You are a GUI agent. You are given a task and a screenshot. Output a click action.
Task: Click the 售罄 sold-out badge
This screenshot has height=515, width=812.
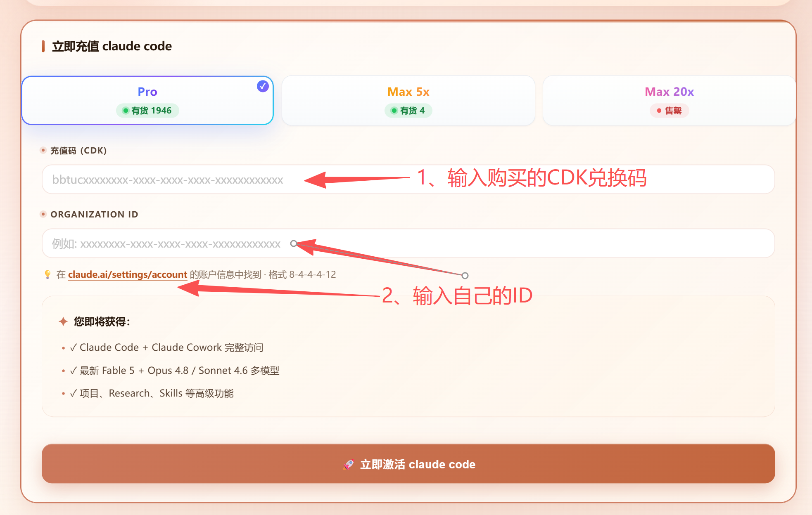pos(669,111)
